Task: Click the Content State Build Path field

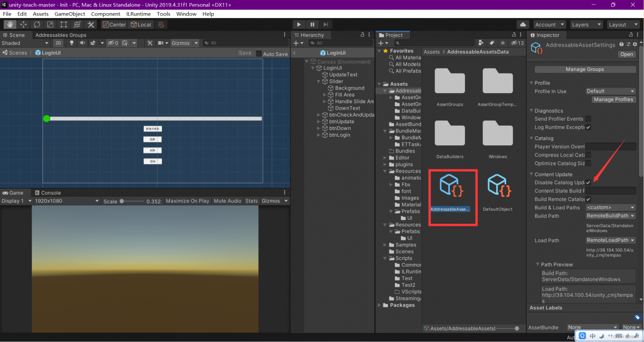Action: [610, 191]
